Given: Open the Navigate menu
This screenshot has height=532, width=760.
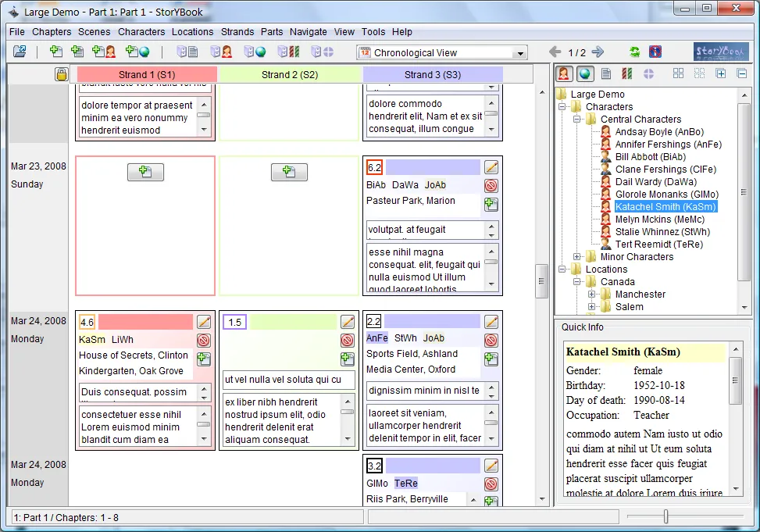Looking at the screenshot, I should tap(308, 32).
